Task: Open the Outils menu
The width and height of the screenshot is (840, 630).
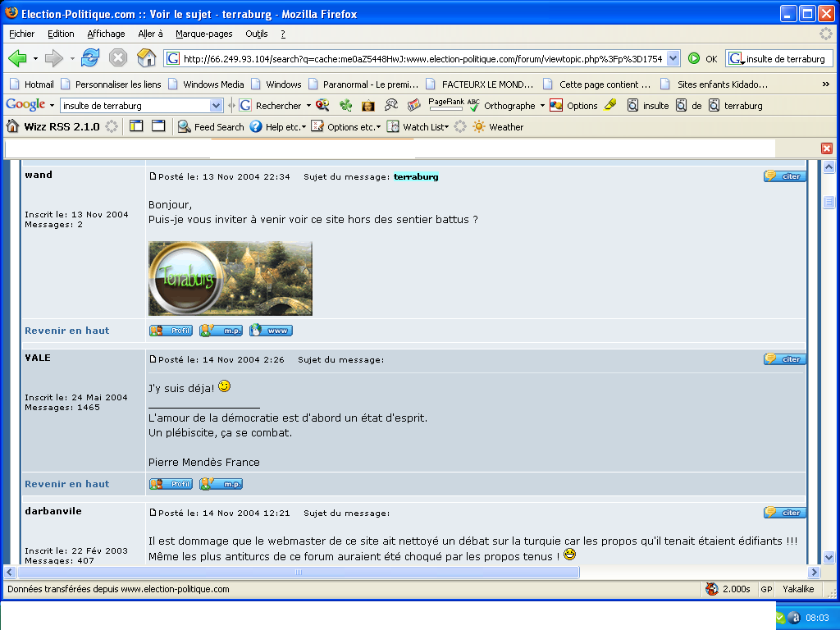Action: tap(257, 34)
